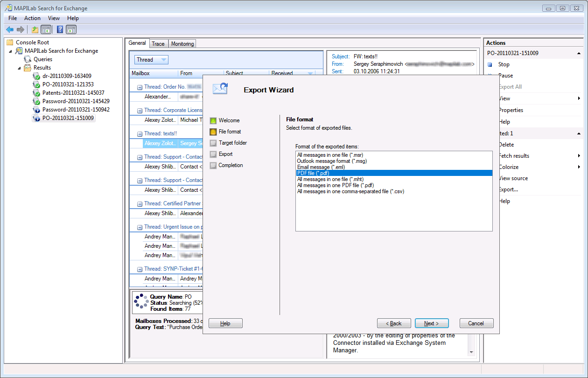Click Stop in the Actions pane
This screenshot has height=378, width=588.
[504, 64]
